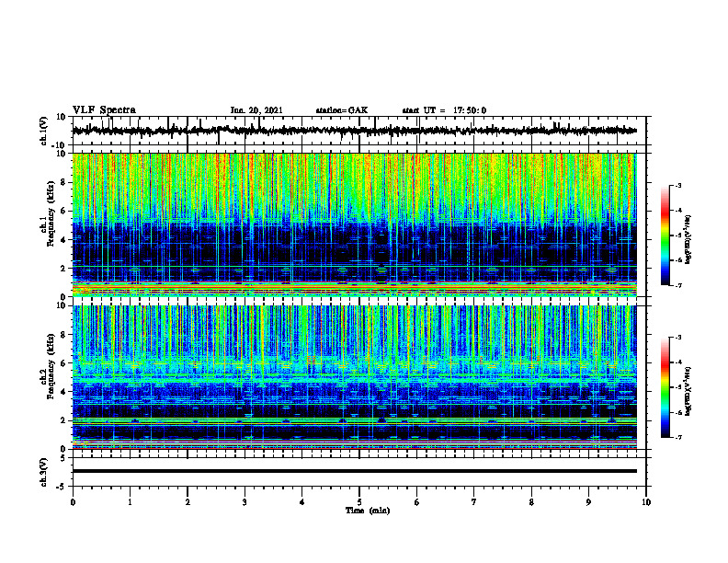Click the "-7" label on ch.2 color bar
The height and width of the screenshot is (563, 728).
[x=677, y=438]
